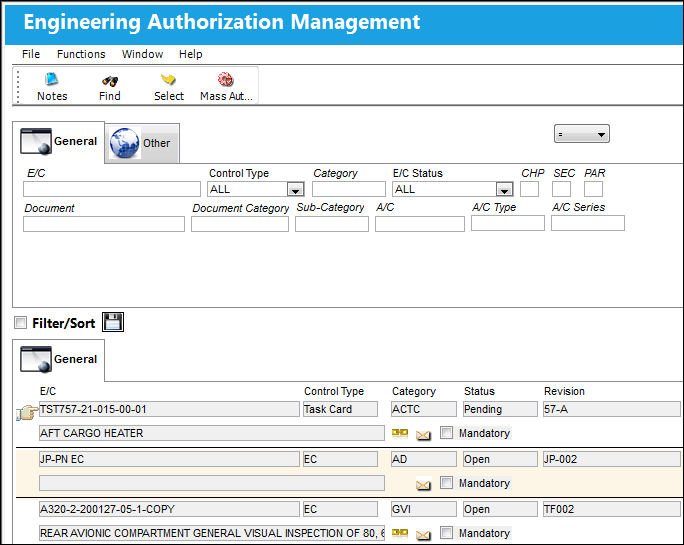Open the File menu
Image resolution: width=684 pixels, height=545 pixels.
[x=31, y=54]
